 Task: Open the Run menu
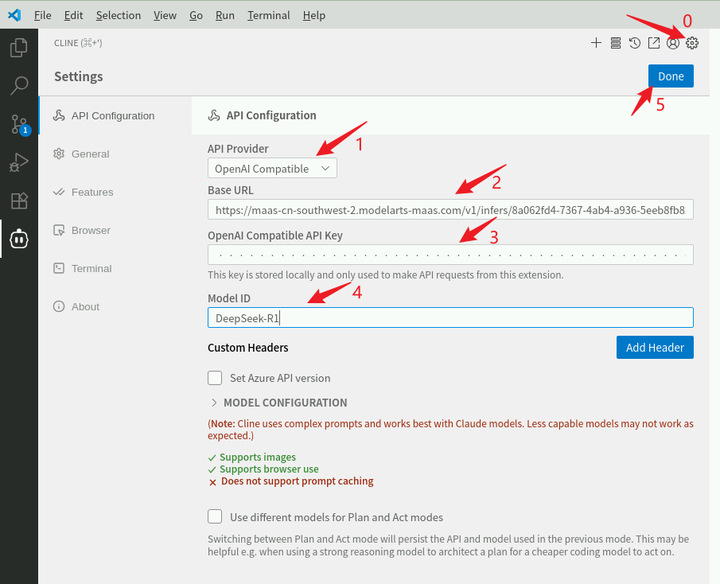point(225,15)
